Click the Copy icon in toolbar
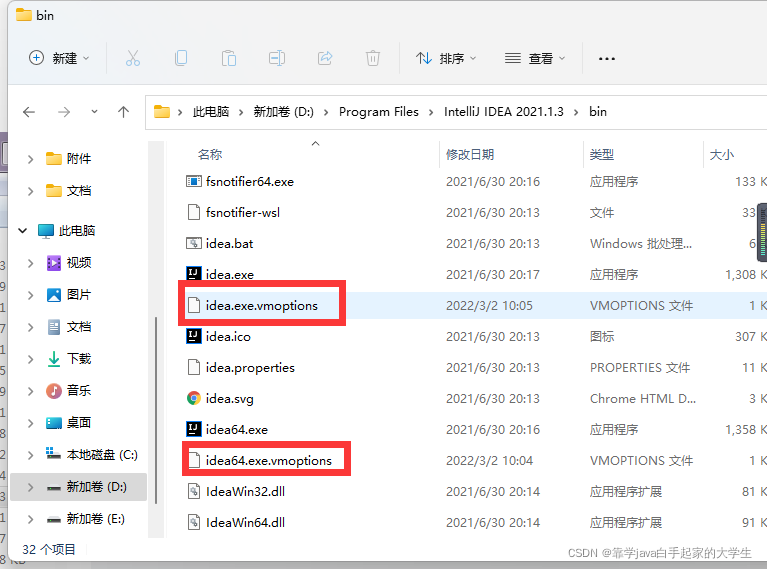This screenshot has width=767, height=569. pos(181,58)
